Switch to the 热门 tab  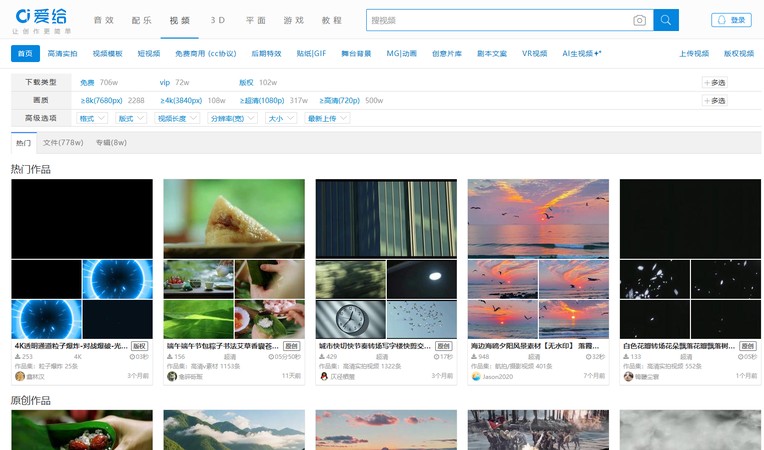click(23, 143)
